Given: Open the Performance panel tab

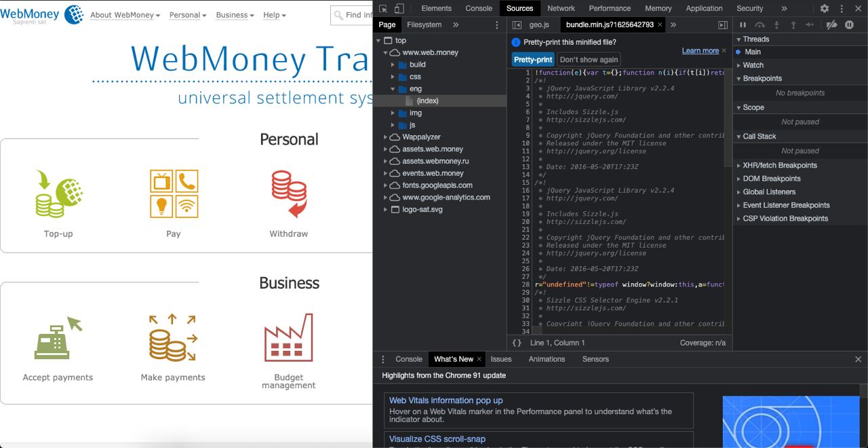Looking at the screenshot, I should tap(610, 8).
